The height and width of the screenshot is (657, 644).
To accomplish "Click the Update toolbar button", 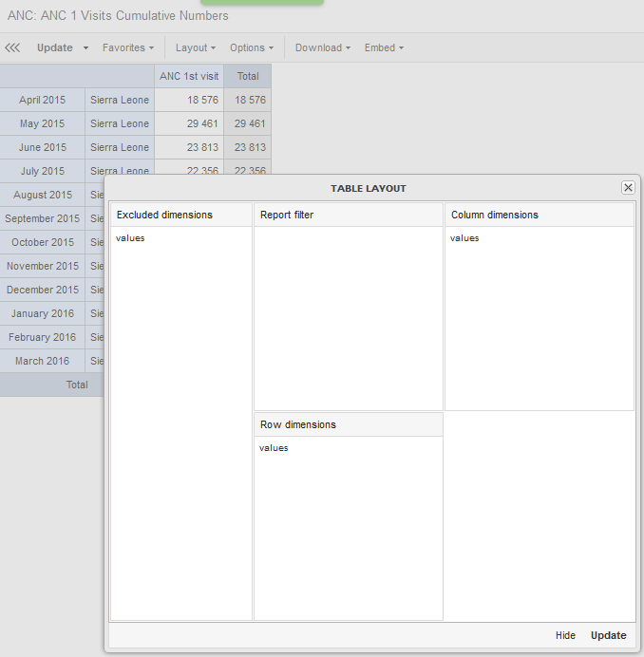I will point(54,47).
